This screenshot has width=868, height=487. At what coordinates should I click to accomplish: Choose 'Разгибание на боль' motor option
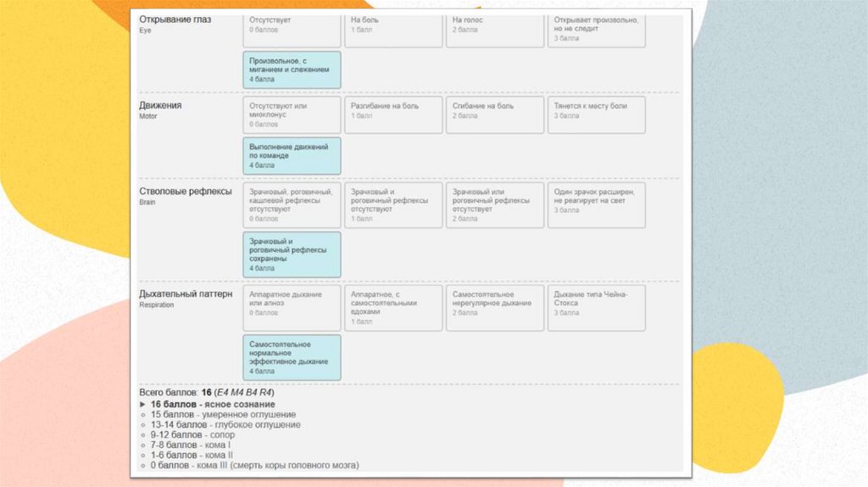click(393, 115)
